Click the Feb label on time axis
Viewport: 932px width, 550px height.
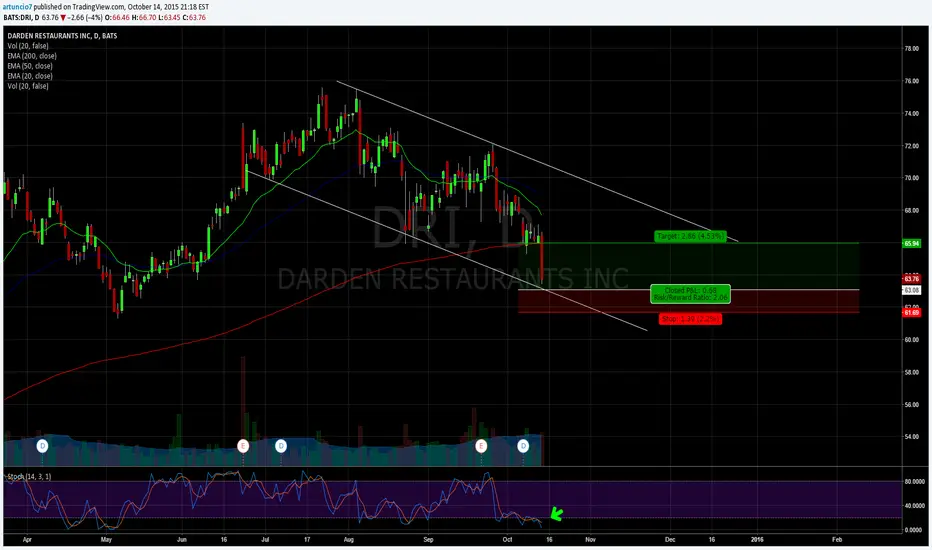coord(837,540)
